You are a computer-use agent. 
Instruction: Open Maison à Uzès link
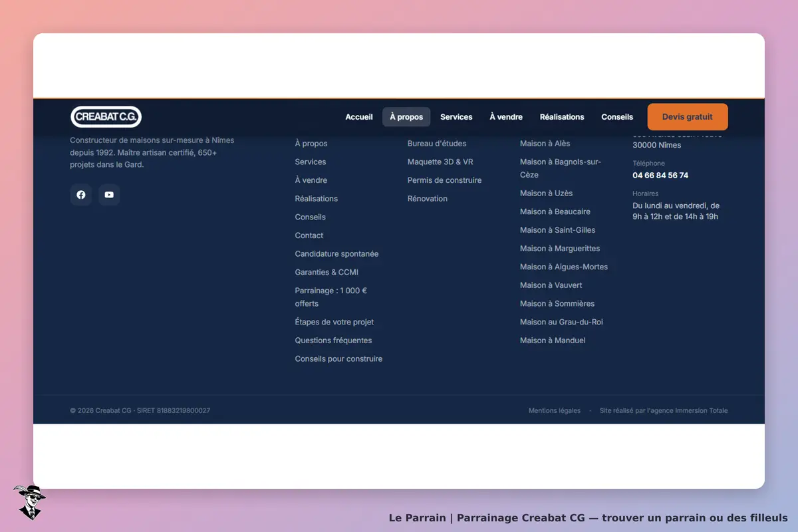coord(546,194)
